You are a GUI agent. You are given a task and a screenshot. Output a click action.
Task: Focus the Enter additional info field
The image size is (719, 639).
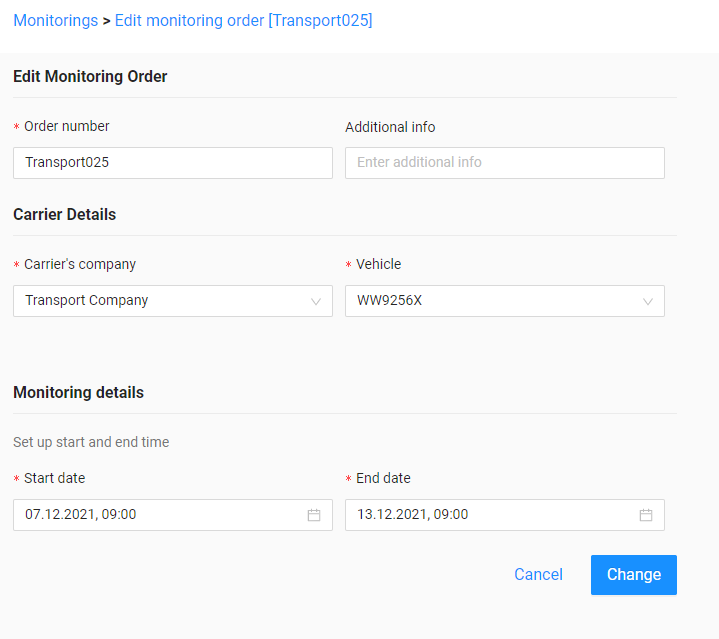[x=505, y=163]
